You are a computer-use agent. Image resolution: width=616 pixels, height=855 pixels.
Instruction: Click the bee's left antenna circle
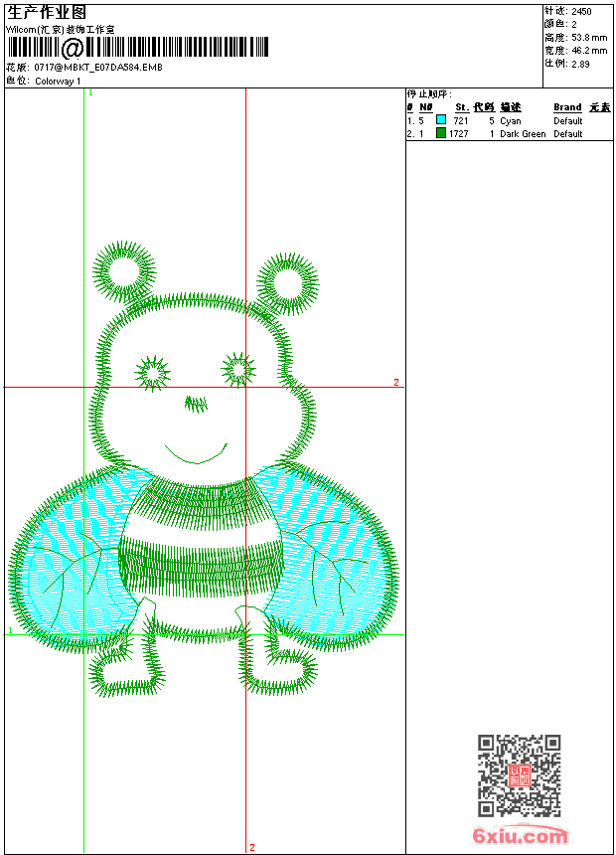click(125, 269)
